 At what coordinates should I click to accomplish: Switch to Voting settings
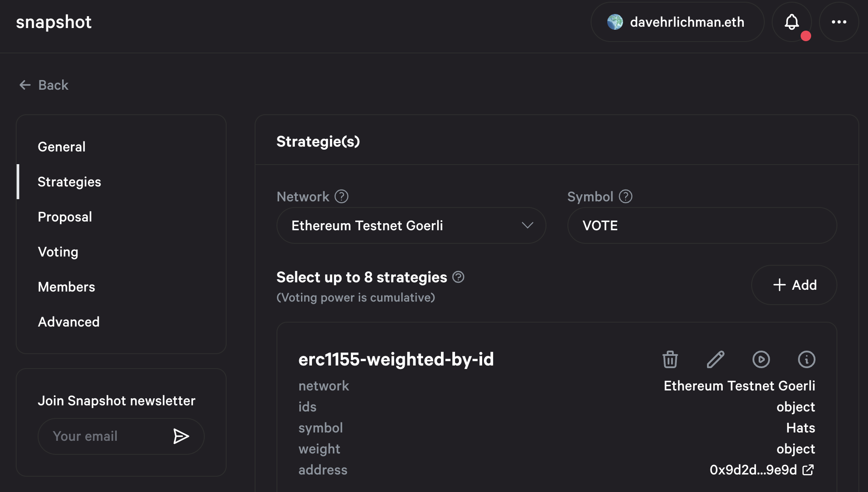tap(58, 252)
